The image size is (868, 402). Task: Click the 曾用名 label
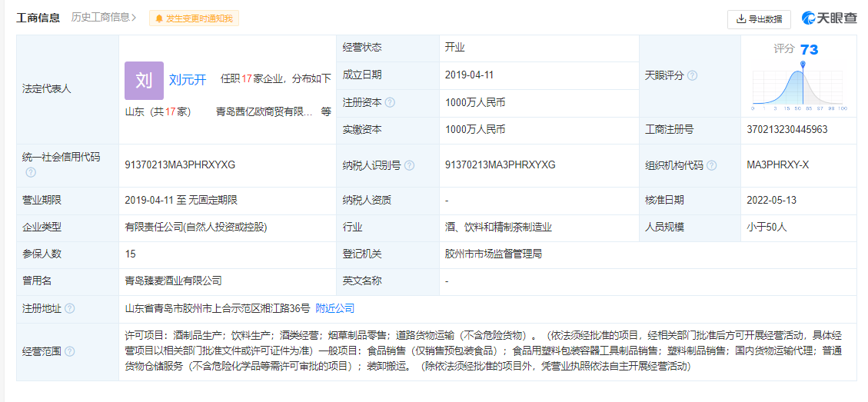[x=37, y=281]
